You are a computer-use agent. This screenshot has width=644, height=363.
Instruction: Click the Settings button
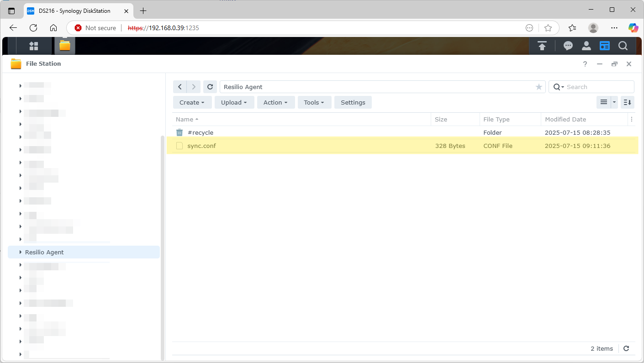(353, 102)
